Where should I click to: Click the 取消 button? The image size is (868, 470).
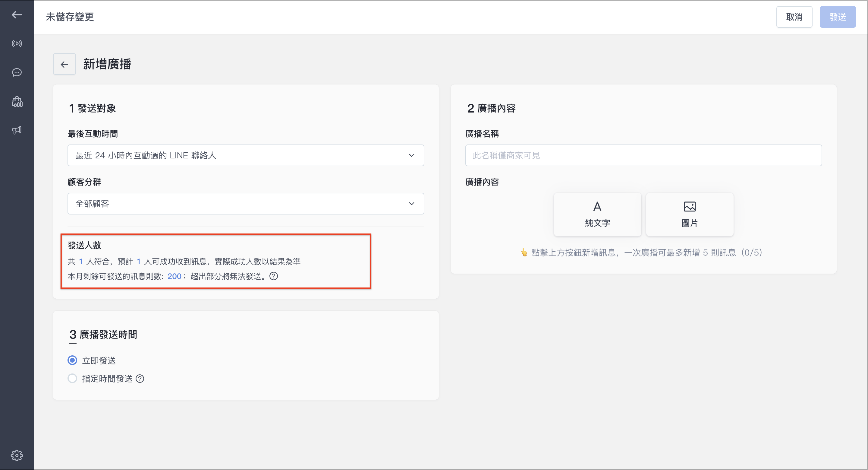pos(794,17)
